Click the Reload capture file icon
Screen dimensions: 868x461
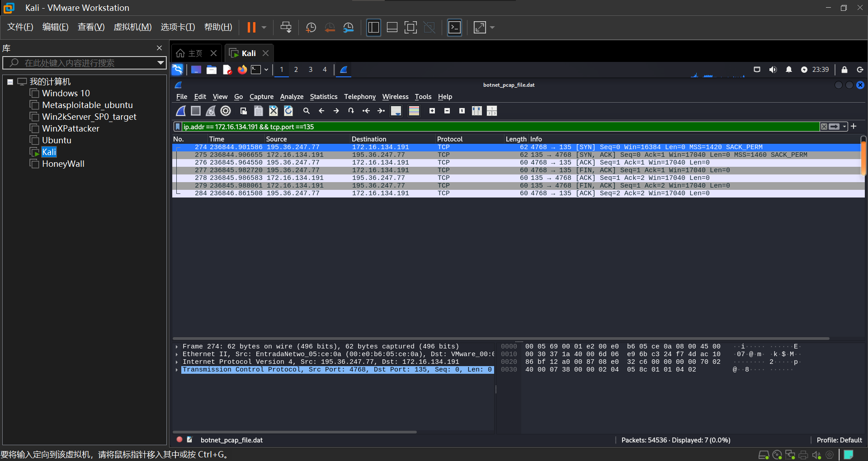(x=288, y=111)
